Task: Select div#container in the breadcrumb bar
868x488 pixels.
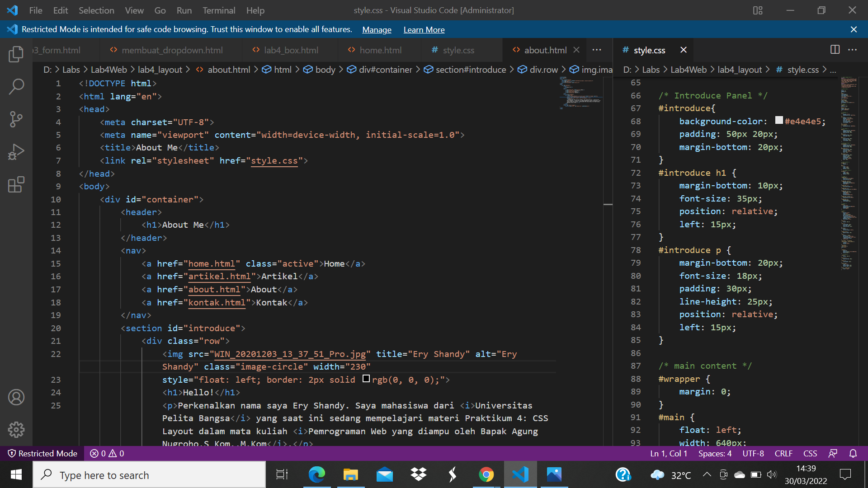Action: [x=385, y=70]
